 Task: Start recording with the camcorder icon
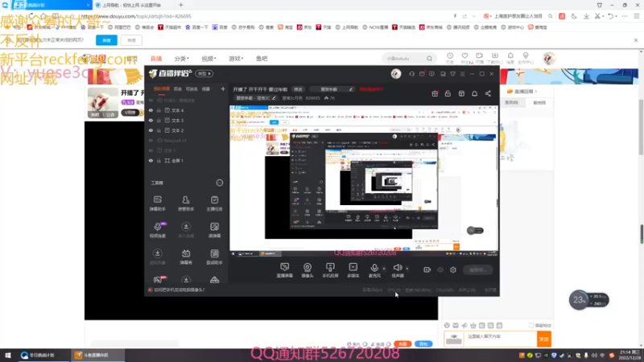coord(427,269)
